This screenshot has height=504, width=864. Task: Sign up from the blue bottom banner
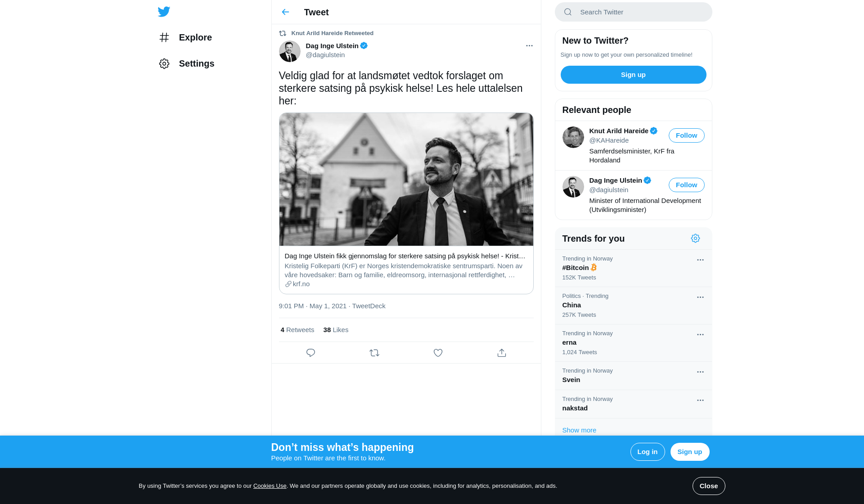[x=690, y=452]
